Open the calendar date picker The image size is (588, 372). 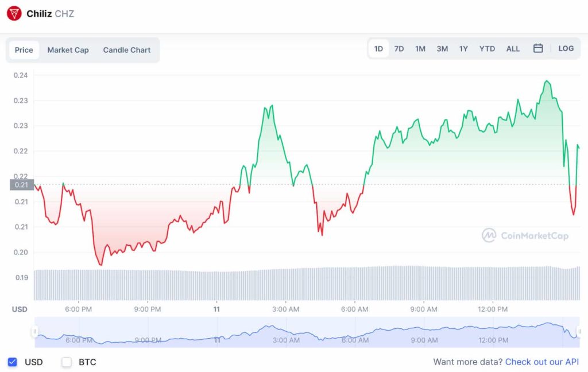[538, 48]
